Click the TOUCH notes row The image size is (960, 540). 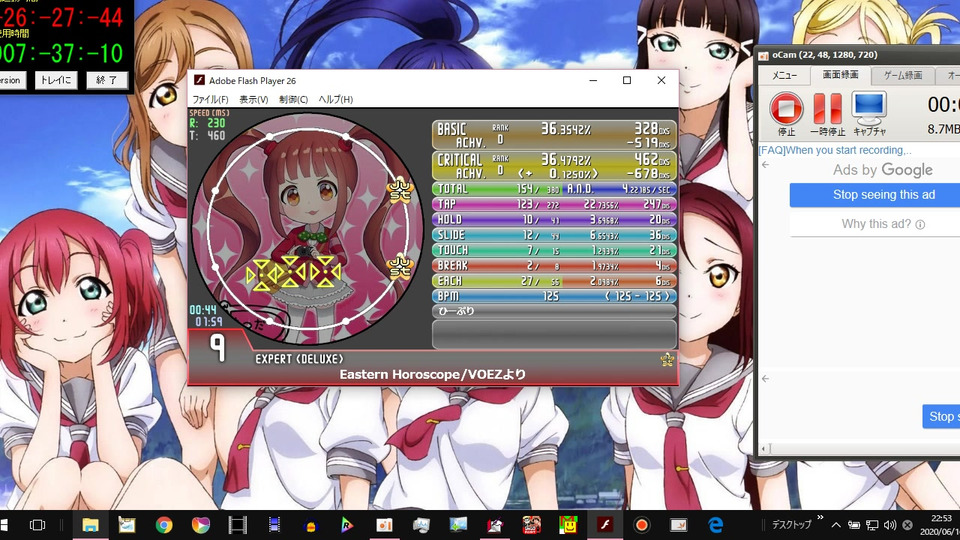click(554, 250)
